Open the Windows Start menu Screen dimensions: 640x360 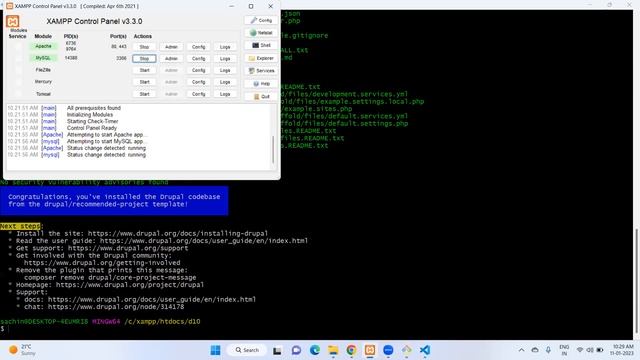[x=215, y=350]
